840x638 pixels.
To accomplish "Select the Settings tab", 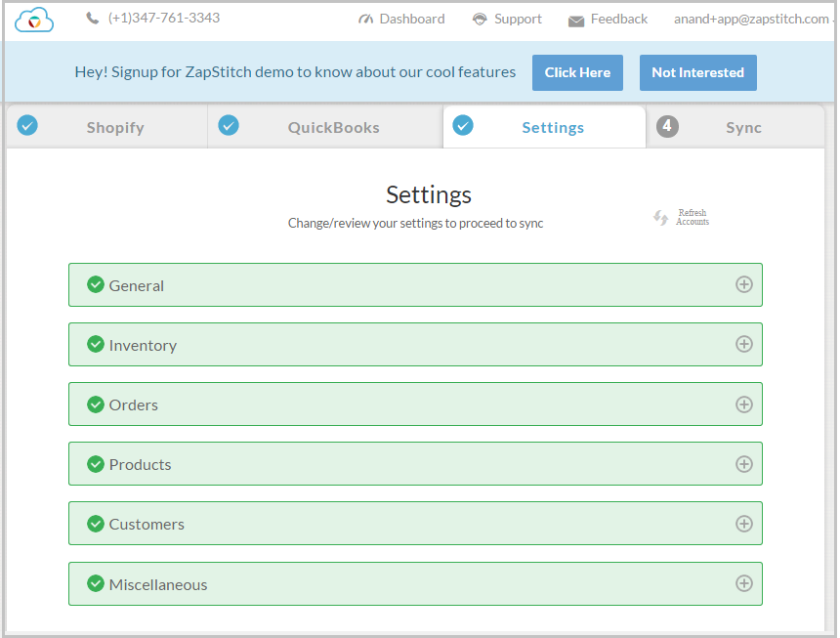I will [x=544, y=126].
